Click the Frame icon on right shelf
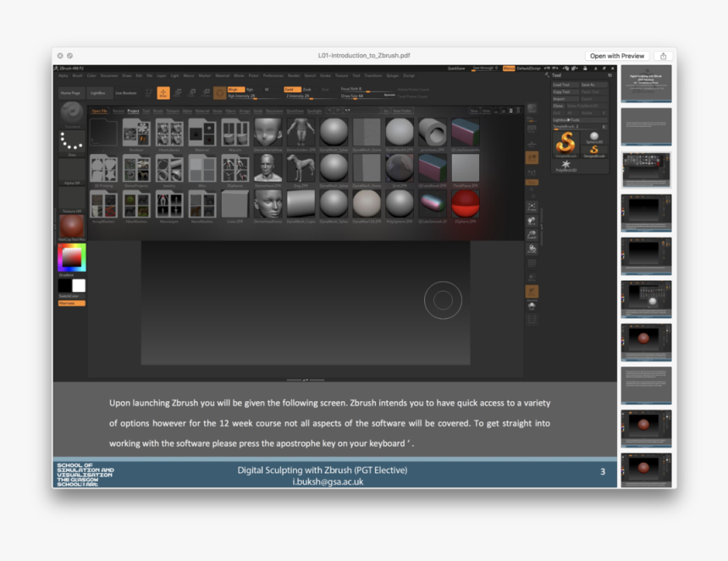 coord(532,207)
